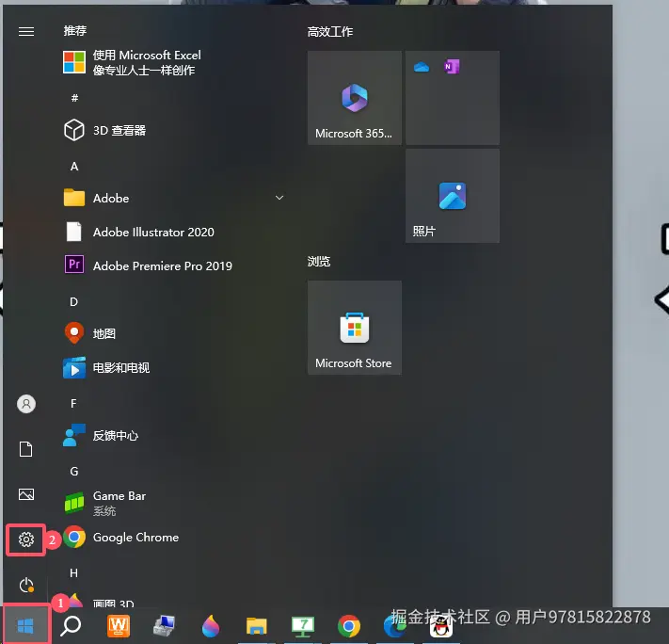
Task: Click the 推荐 section heading
Action: coord(75,31)
